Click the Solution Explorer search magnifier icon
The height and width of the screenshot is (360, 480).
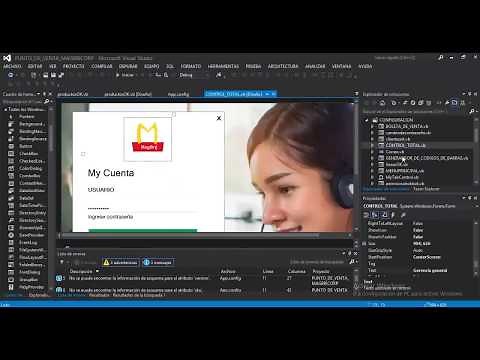click(x=472, y=111)
